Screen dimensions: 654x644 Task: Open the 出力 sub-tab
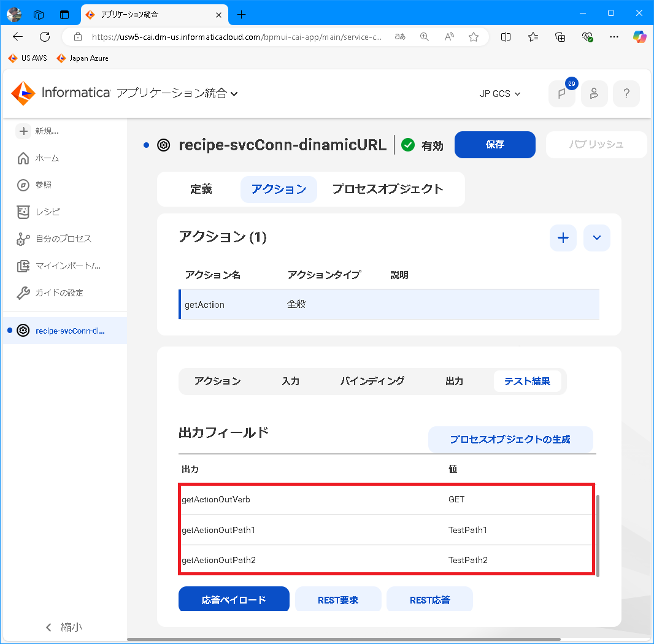point(454,381)
